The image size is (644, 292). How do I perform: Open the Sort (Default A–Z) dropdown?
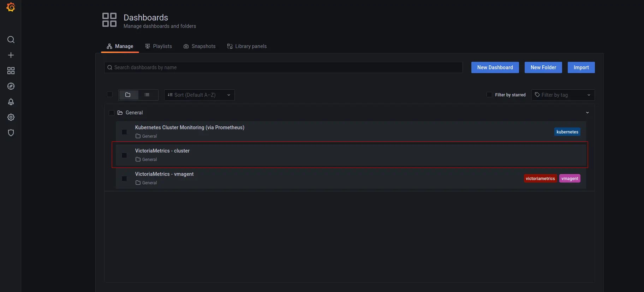point(199,95)
